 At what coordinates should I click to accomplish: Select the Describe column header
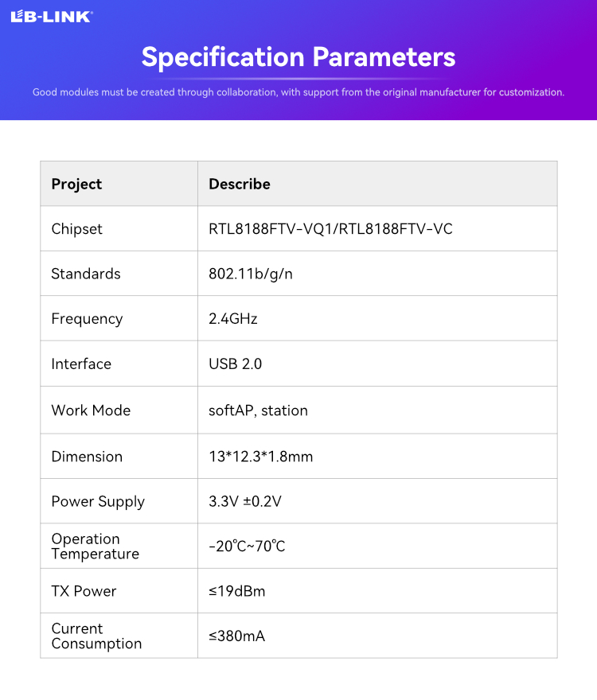pos(240,184)
